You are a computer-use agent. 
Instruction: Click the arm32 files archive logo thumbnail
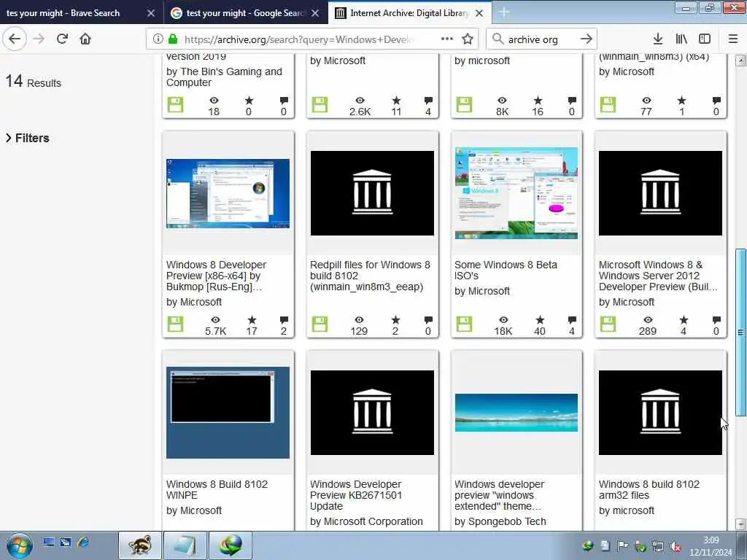click(x=660, y=413)
